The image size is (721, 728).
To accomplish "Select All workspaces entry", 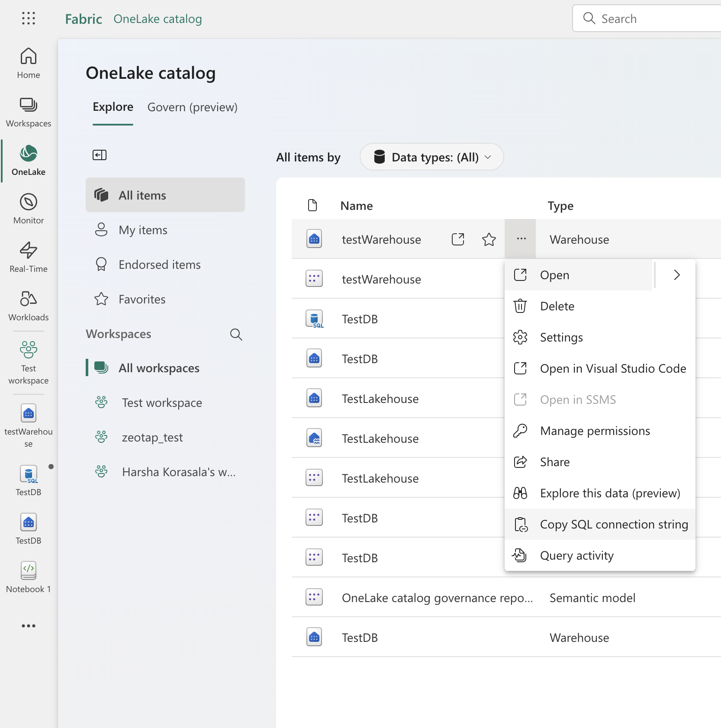I will point(165,368).
